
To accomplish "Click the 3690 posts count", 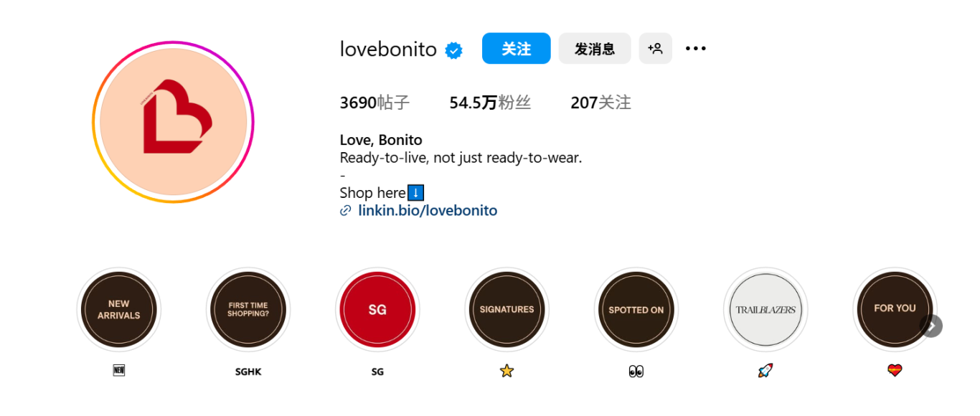I will pyautogui.click(x=374, y=103).
